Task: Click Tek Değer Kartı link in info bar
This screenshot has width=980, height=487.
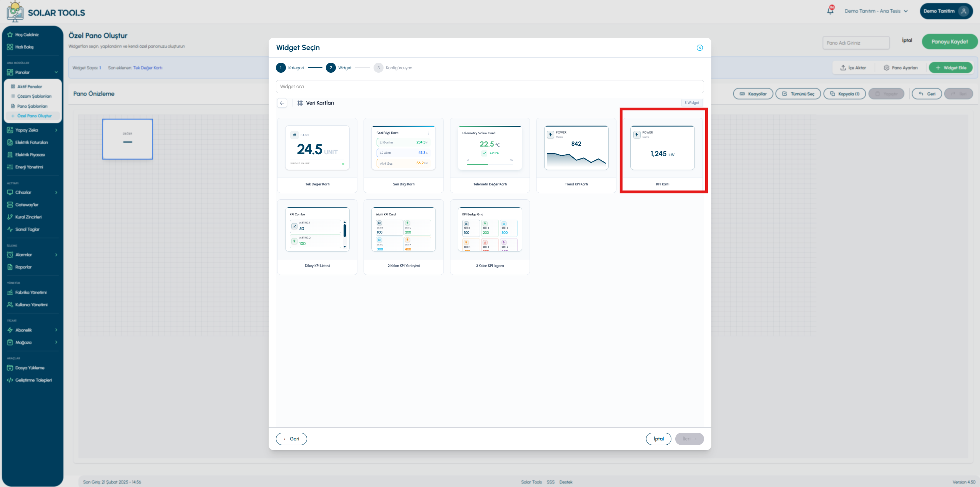Action: pyautogui.click(x=148, y=68)
